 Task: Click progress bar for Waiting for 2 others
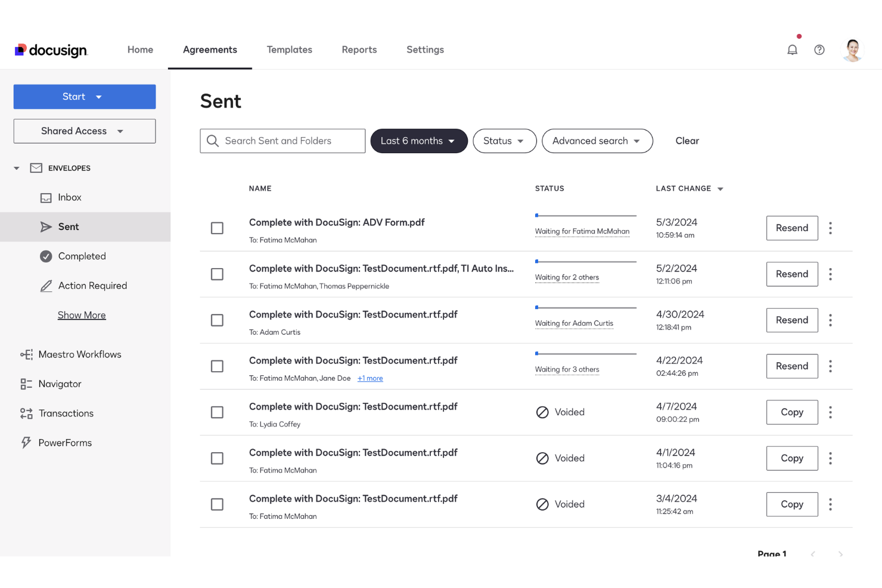pyautogui.click(x=586, y=262)
